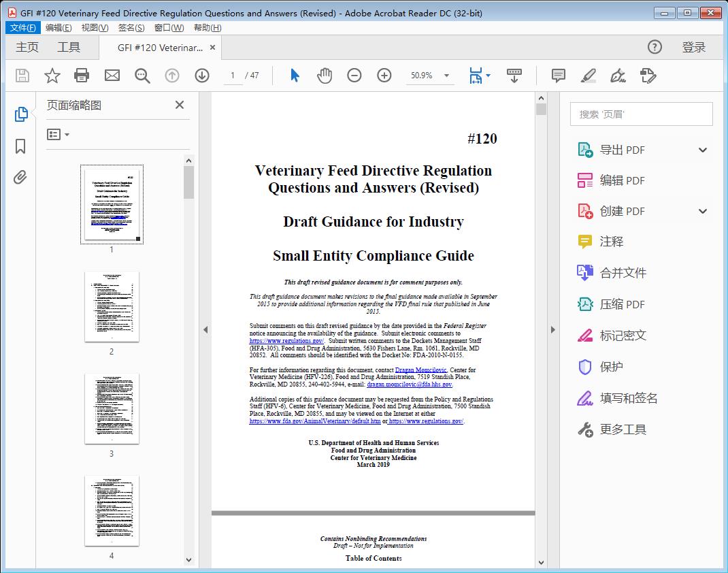Open the Fill & Sign pen tool

[x=618, y=76]
